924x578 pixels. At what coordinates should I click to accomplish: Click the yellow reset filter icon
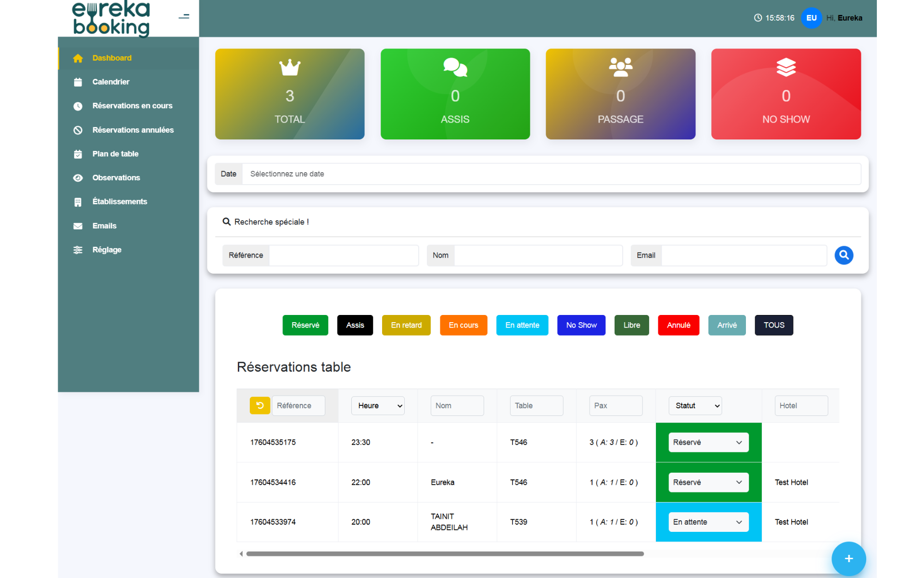tap(259, 405)
